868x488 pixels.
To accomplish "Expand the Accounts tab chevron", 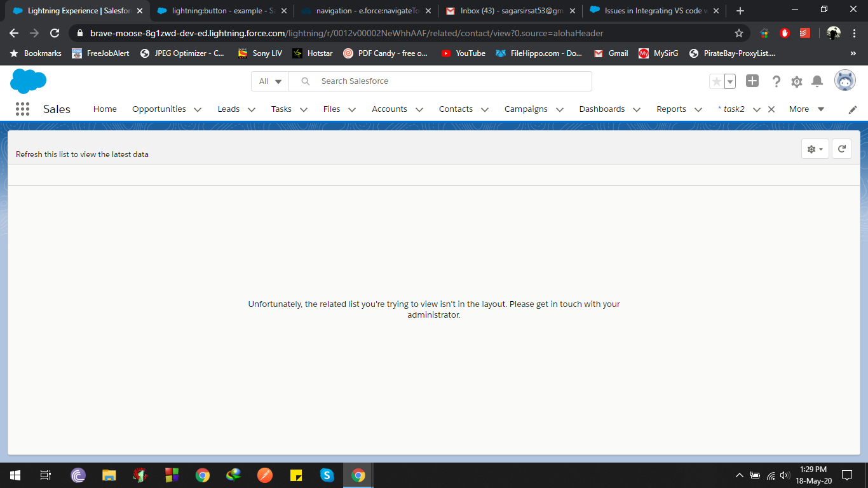I will [x=419, y=109].
